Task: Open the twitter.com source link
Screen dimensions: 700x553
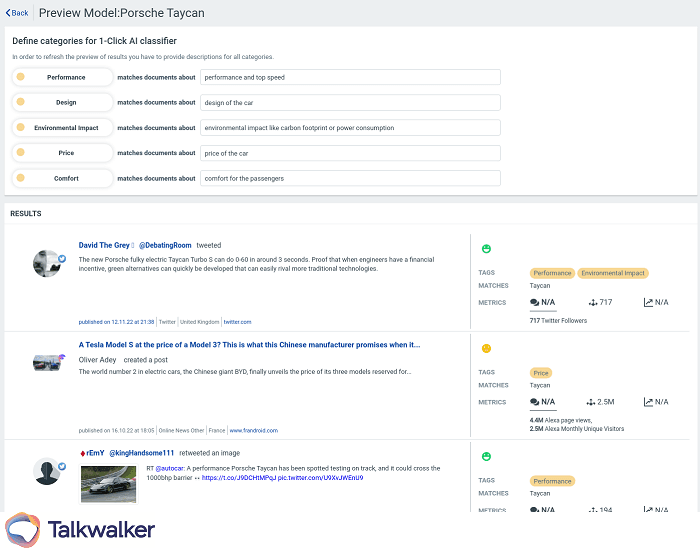Action: (238, 322)
